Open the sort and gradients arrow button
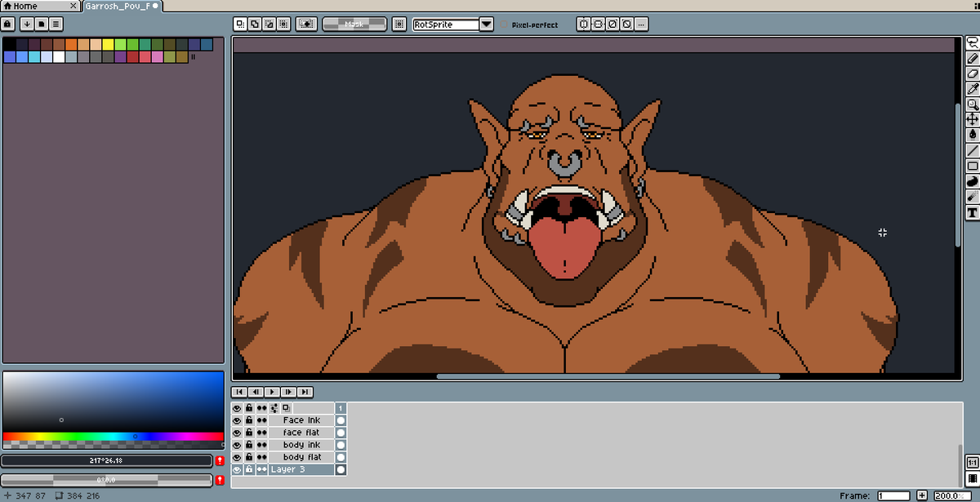980x502 pixels. point(27,24)
